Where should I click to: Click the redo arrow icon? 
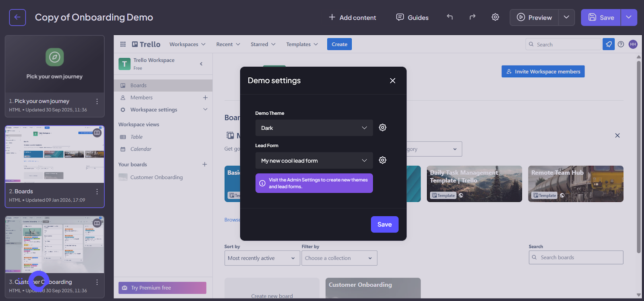[x=473, y=17]
